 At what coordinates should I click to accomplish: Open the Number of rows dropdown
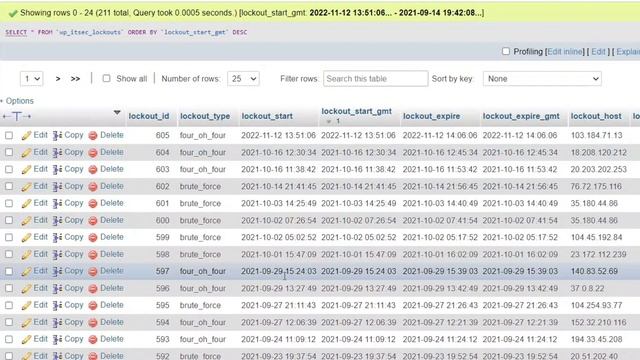tap(243, 79)
